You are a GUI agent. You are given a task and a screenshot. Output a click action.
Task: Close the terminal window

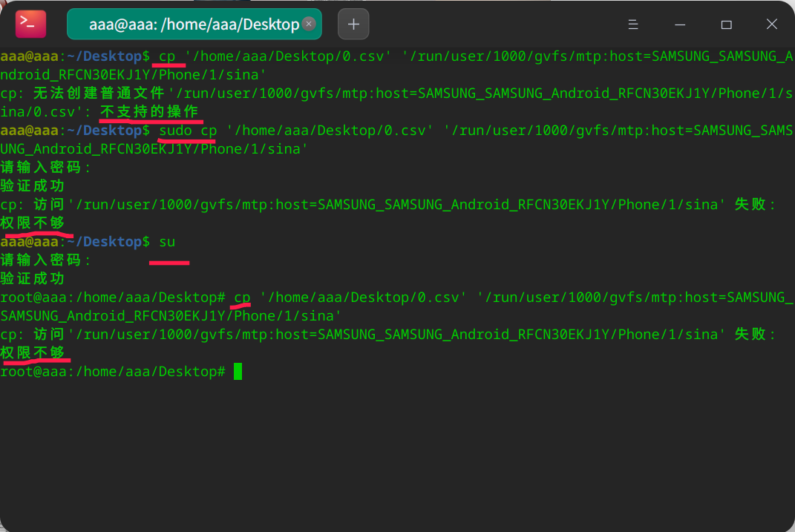pyautogui.click(x=772, y=24)
